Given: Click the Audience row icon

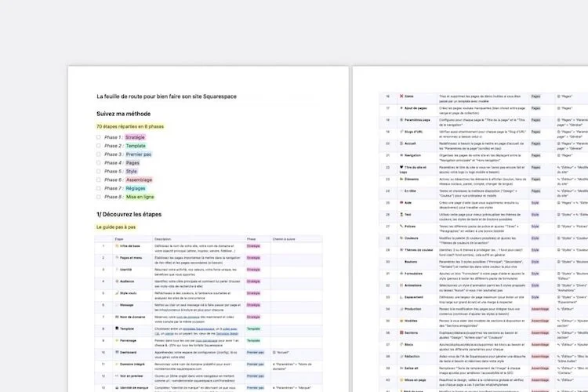Looking at the screenshot, I should click(x=117, y=281).
